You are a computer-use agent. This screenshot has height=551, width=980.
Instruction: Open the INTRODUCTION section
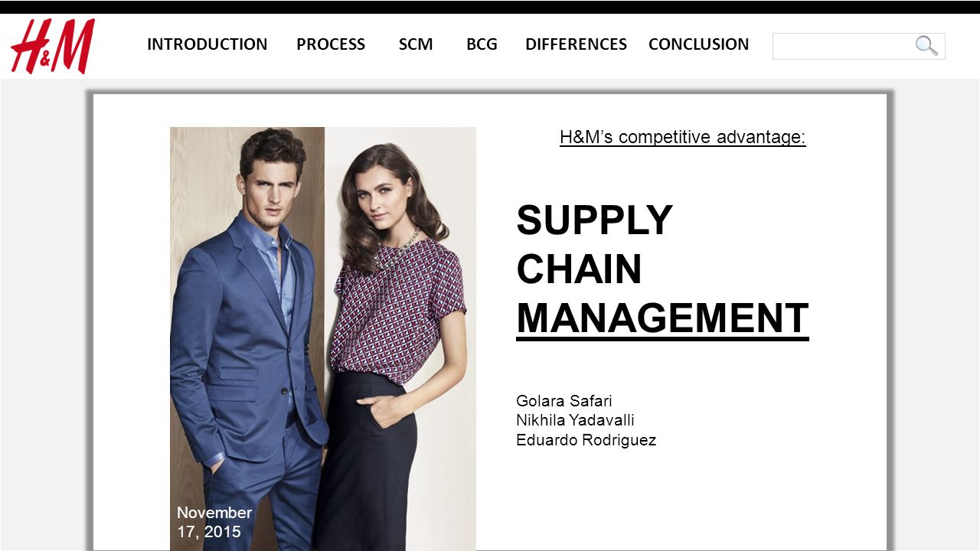207,44
